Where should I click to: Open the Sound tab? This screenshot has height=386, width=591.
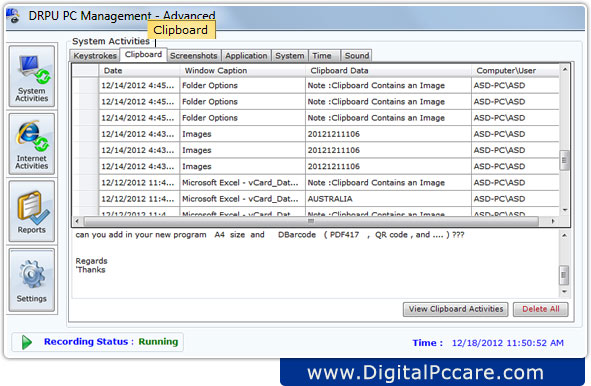pyautogui.click(x=357, y=56)
